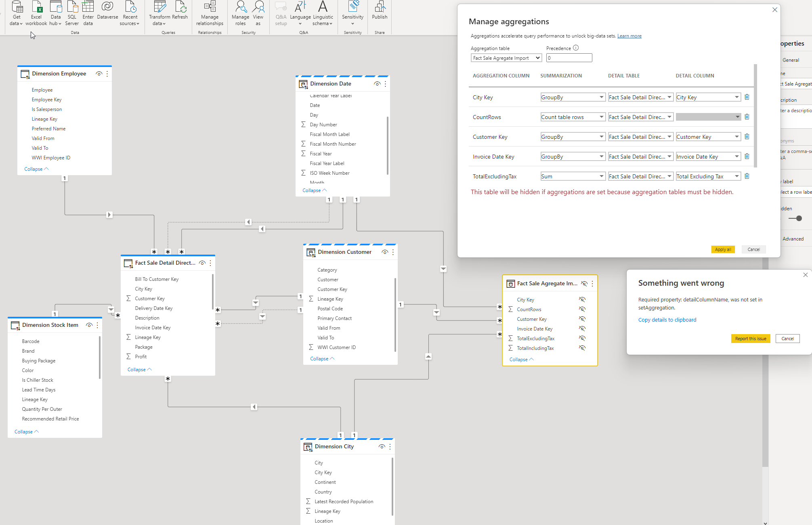Expand General section in Properties

(791, 60)
